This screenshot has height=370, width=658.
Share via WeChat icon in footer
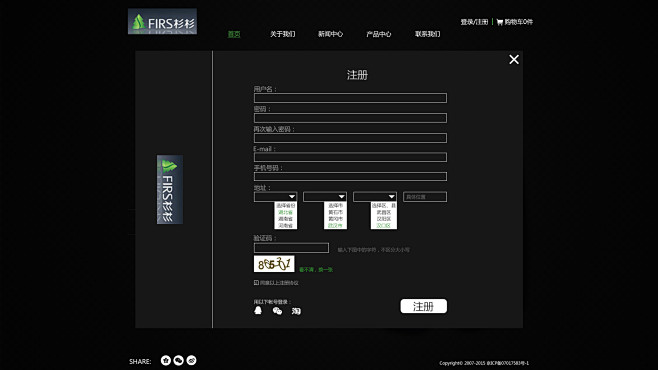[178, 360]
